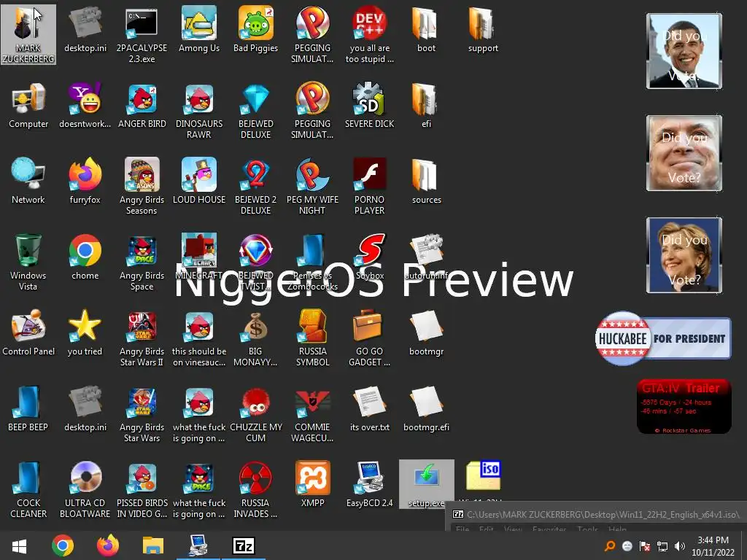747x560 pixels.
Task: Open the BEJEWED 2 DELUXE shortcut
Action: click(x=256, y=186)
